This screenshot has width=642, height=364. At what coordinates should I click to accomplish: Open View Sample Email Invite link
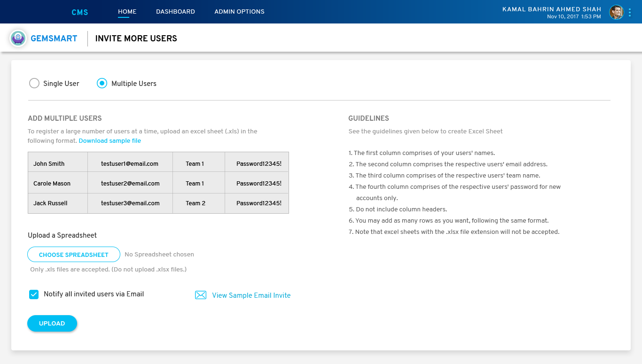[251, 295]
